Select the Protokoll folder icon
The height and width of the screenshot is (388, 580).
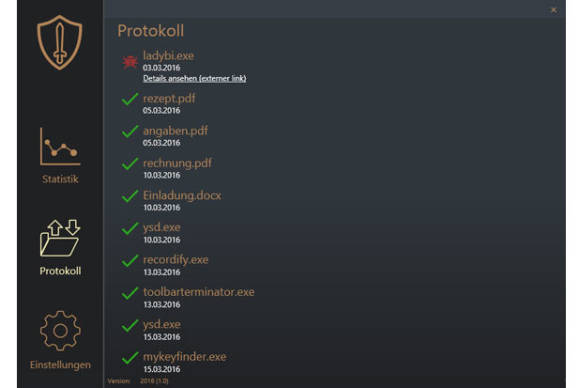(x=60, y=238)
